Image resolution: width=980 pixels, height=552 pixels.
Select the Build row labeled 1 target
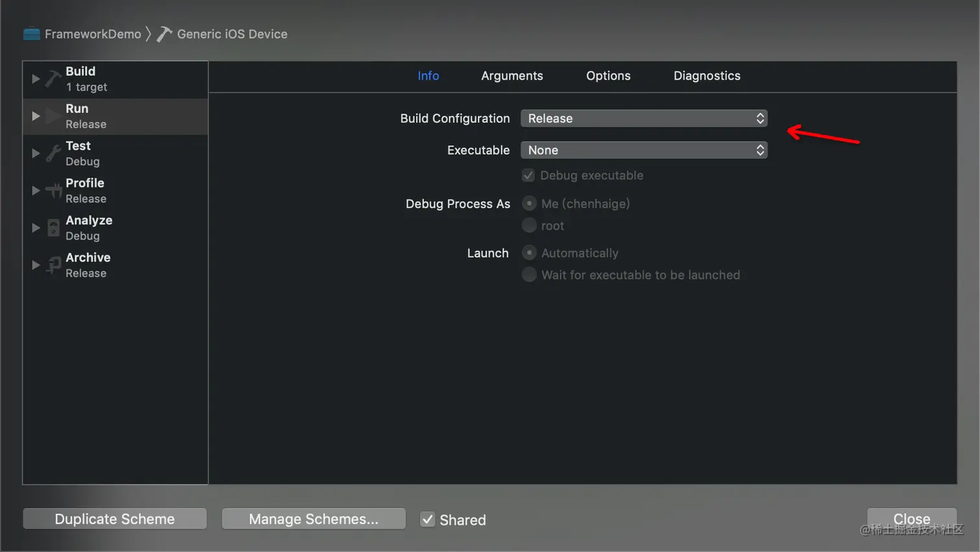[115, 79]
